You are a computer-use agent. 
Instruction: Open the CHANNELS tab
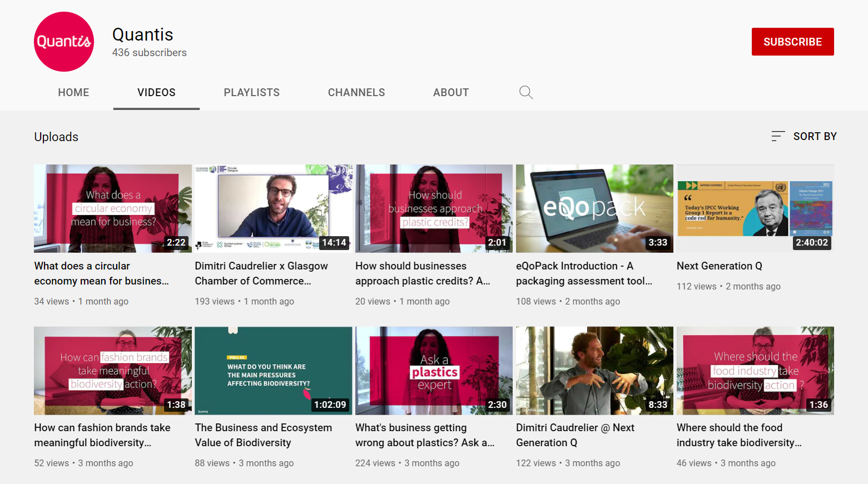click(x=356, y=92)
